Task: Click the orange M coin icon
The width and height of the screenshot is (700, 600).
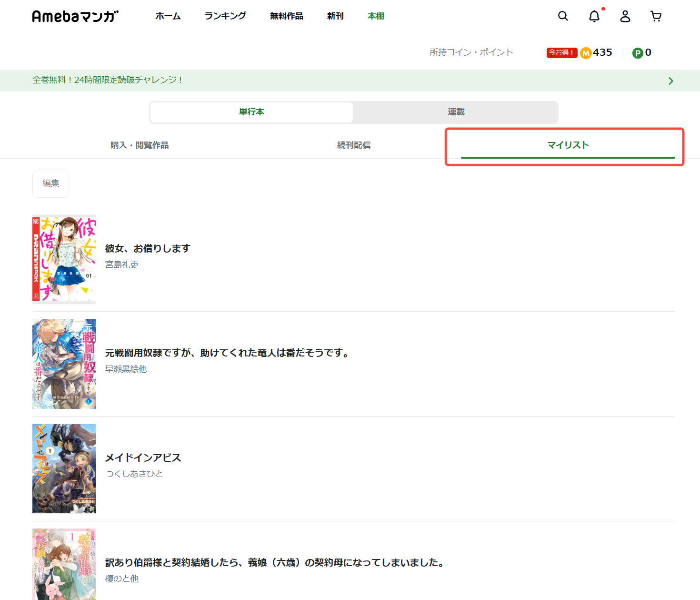Action: pyautogui.click(x=586, y=53)
